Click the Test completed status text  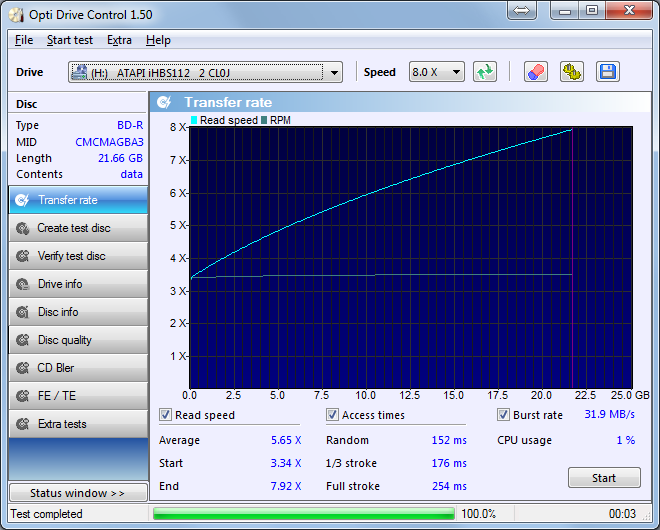tap(46, 514)
